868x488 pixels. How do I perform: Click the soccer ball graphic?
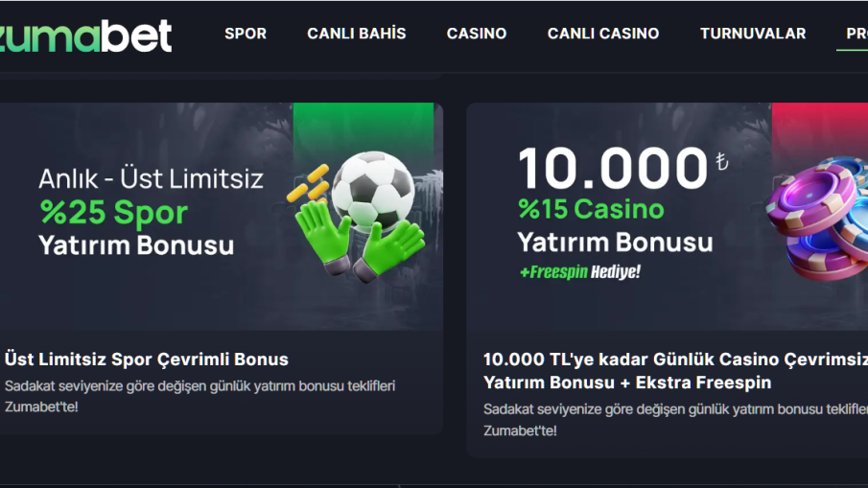373,190
